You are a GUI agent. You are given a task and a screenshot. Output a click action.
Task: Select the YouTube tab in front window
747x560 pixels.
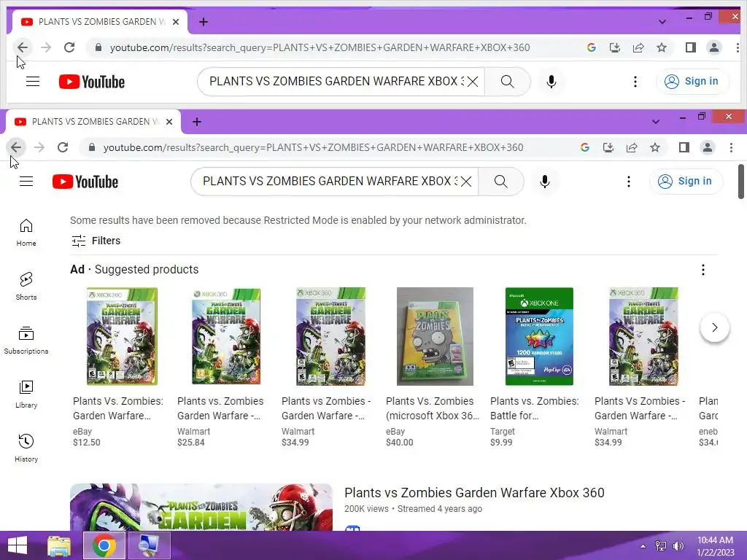[93, 122]
